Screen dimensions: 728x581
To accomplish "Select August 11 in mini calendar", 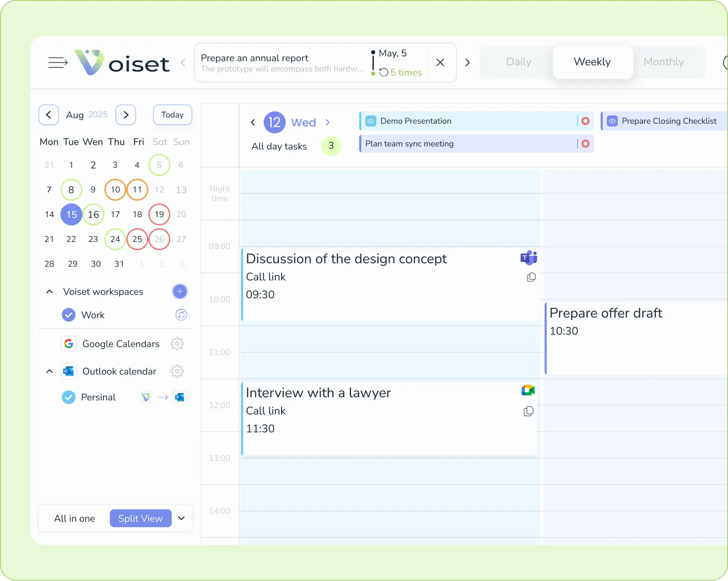I will tap(137, 190).
